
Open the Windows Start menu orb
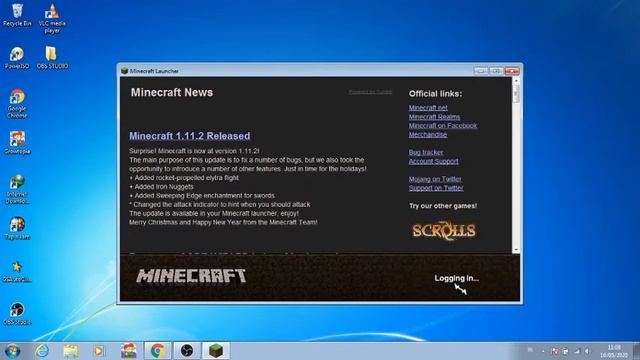(12, 351)
